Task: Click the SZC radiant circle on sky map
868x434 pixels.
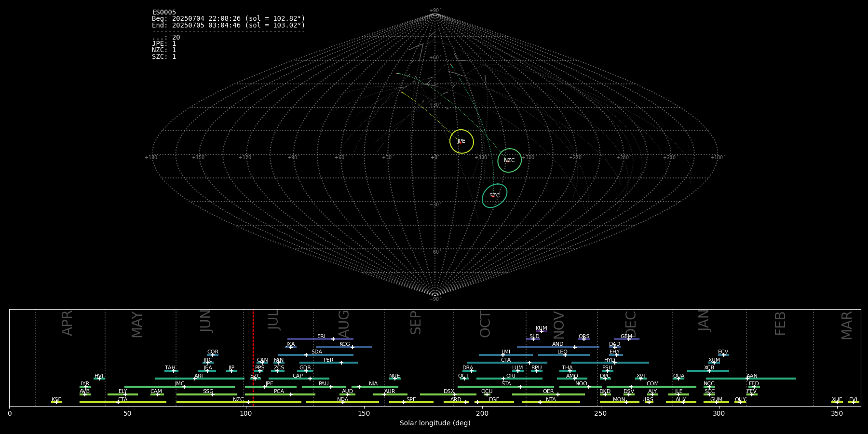Action: tap(495, 196)
